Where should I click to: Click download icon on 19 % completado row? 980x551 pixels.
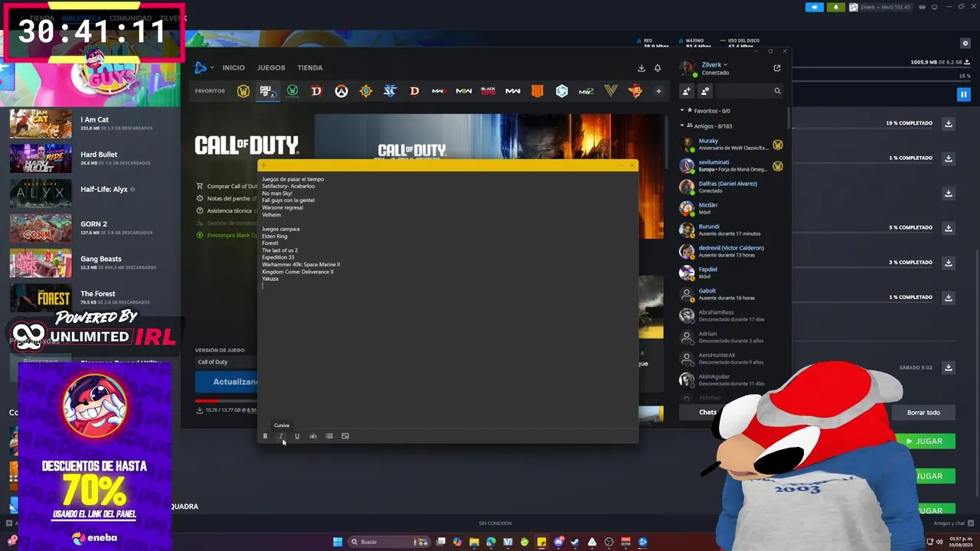coord(949,123)
